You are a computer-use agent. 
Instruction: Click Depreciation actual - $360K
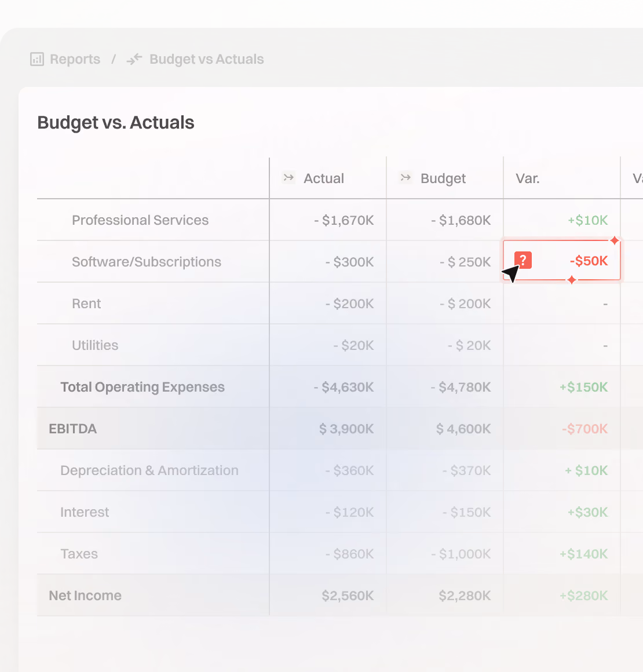point(349,470)
